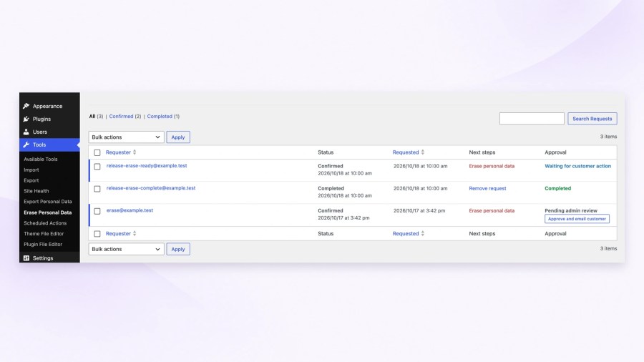Sort by Requested arrows in top header
Screen dimensions: 644x362
(423, 152)
